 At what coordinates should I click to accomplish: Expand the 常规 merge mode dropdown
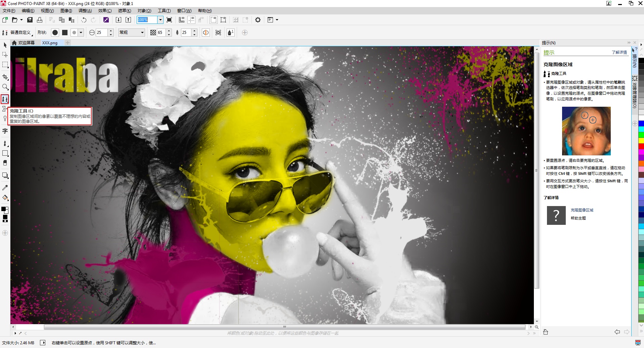(142, 33)
